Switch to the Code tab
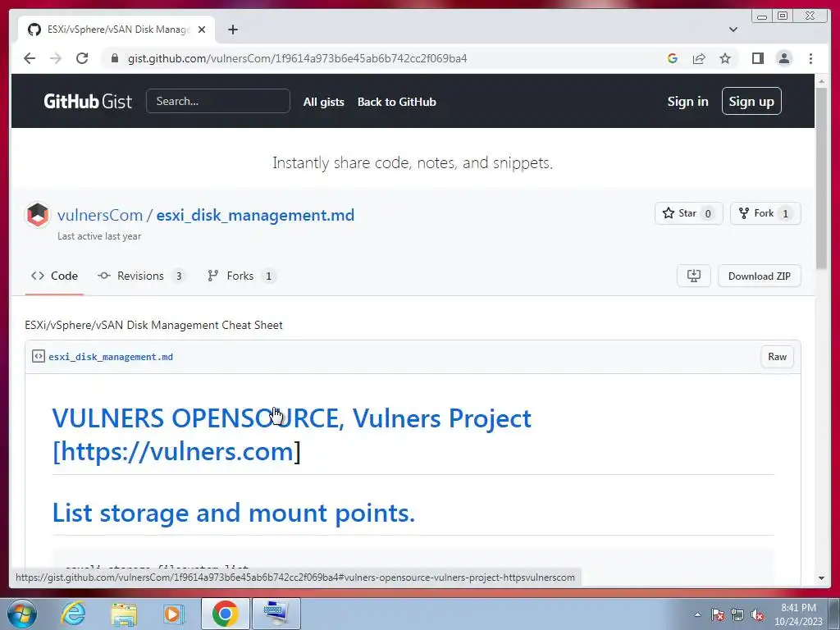Viewport: 840px width, 630px height. point(55,276)
